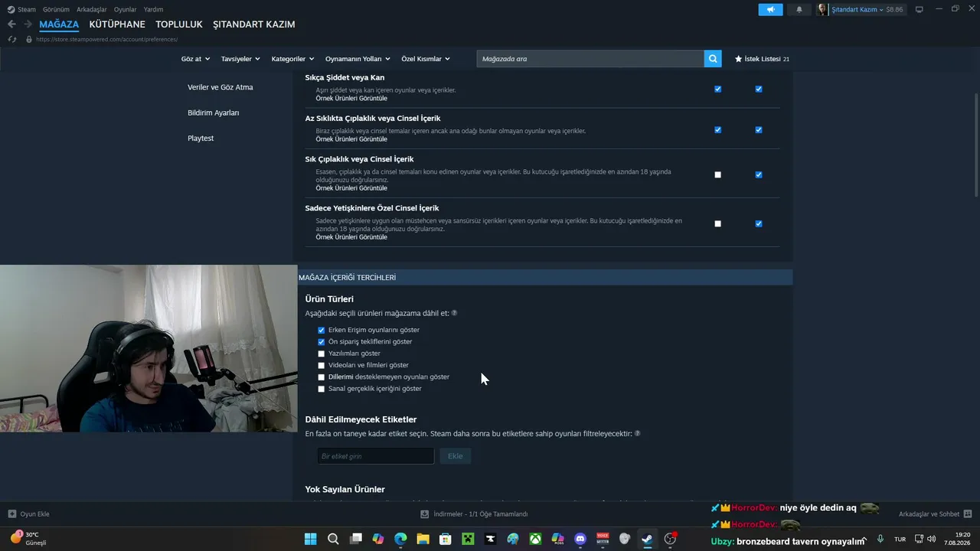Click the help icon beside 'mağazama dâhil et'

454,313
